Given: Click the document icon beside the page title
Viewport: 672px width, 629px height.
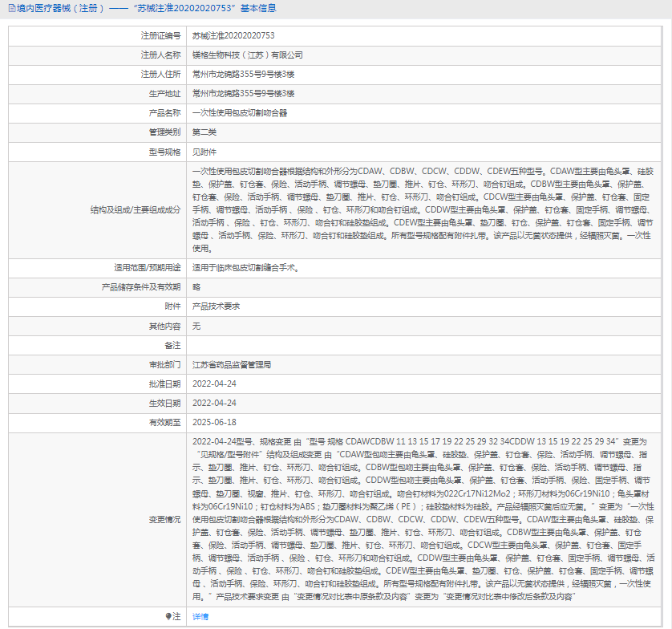Looking at the screenshot, I should pyautogui.click(x=12, y=8).
